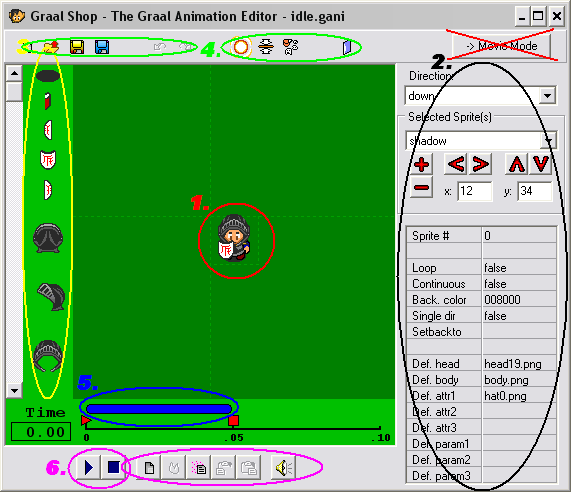Click the Movie Mode button
The image size is (571, 492).
[501, 46]
